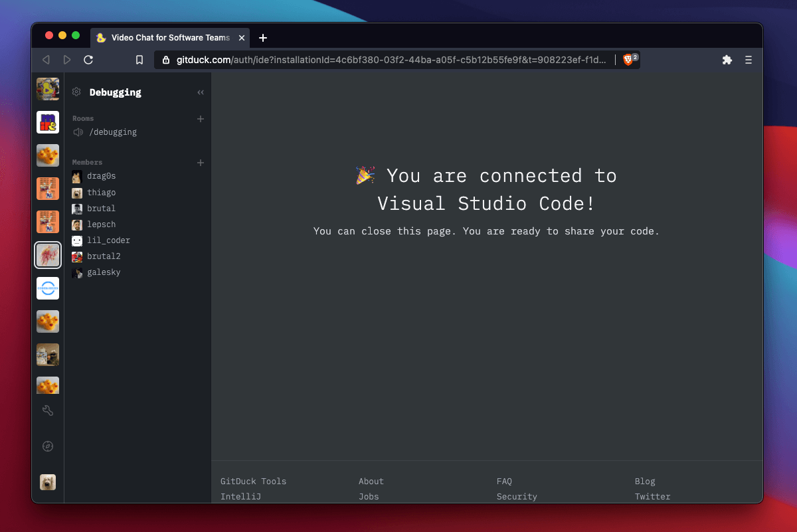Select member thiago
Screen dimensions: 797x532
(102, 193)
